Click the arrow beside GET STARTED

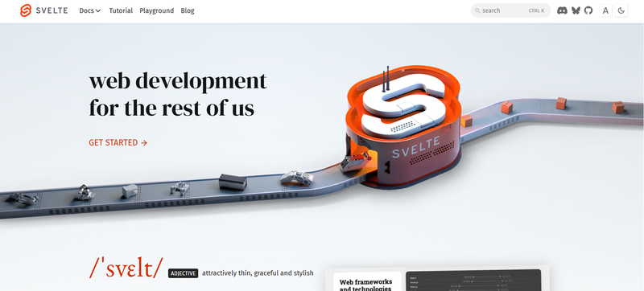click(x=144, y=142)
